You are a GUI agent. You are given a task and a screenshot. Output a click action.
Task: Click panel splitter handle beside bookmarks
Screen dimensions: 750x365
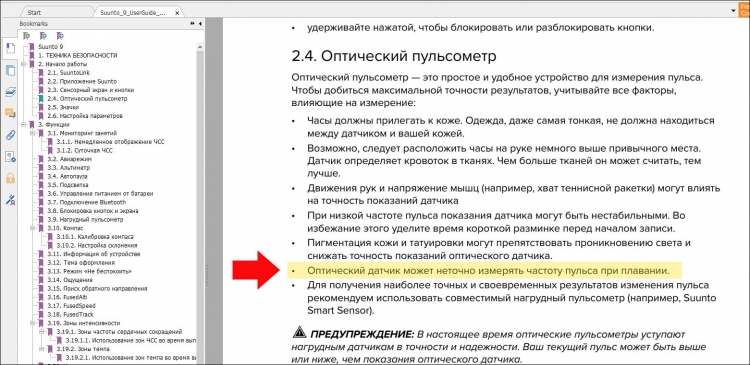click(207, 275)
